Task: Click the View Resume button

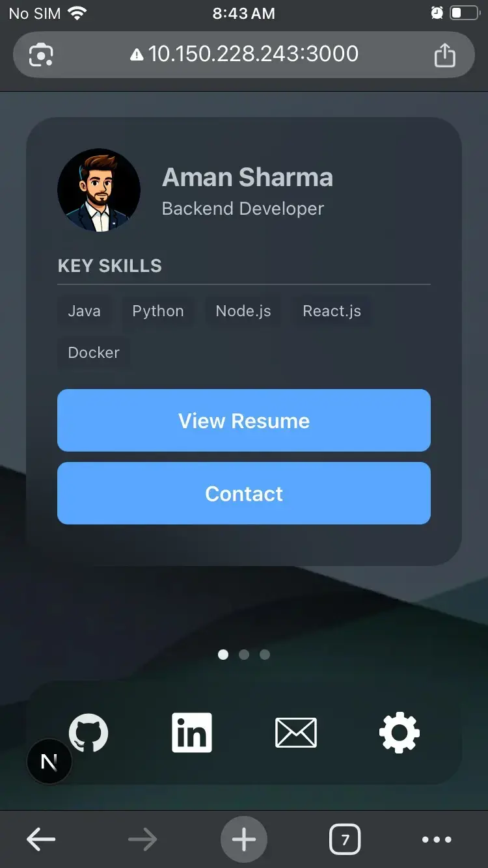Action: (244, 420)
